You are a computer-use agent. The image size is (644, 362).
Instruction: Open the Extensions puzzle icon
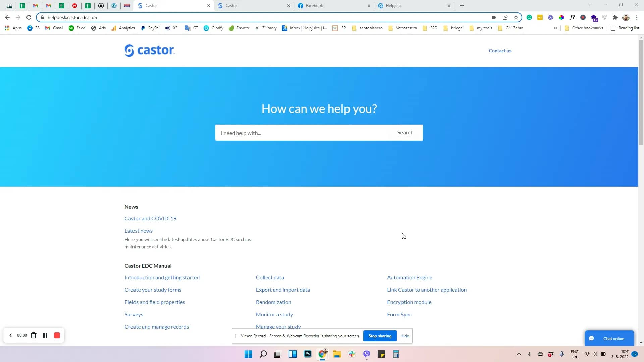click(615, 17)
